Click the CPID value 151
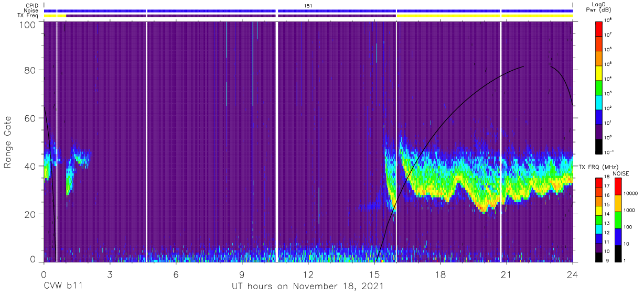644x297 pixels. click(308, 6)
